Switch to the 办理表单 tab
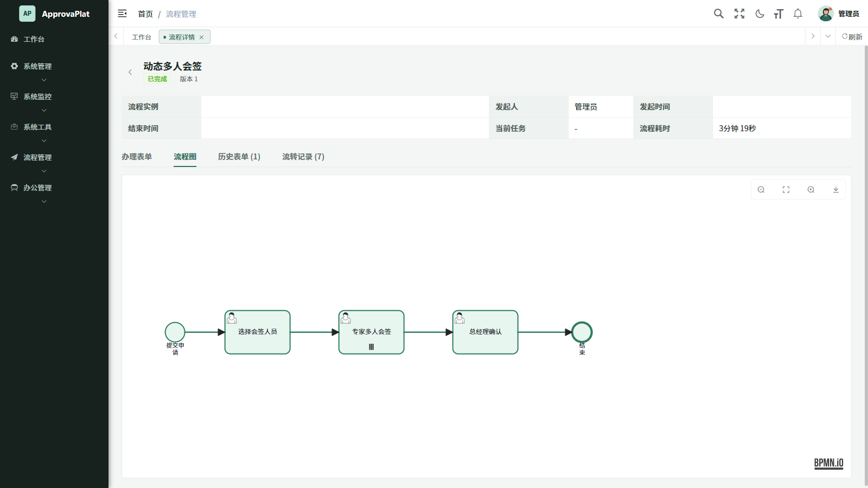 137,157
